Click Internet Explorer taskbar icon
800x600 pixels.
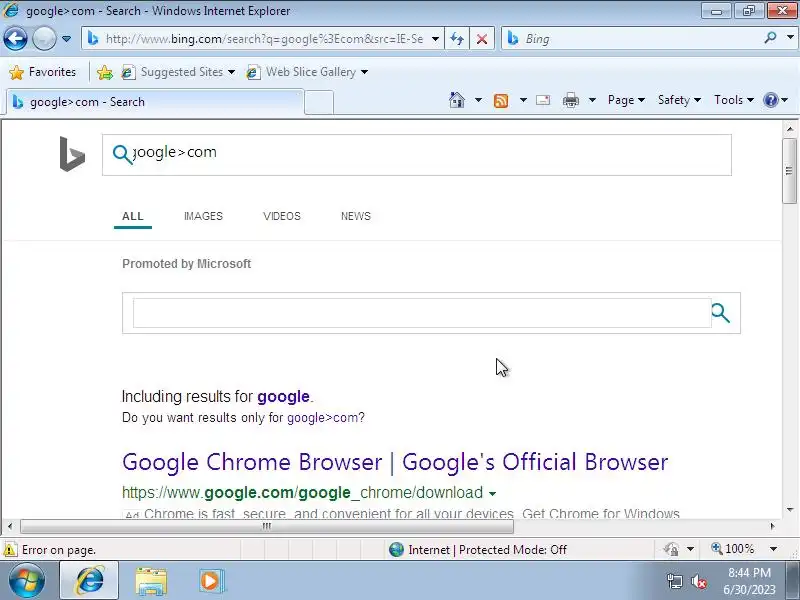(x=89, y=581)
